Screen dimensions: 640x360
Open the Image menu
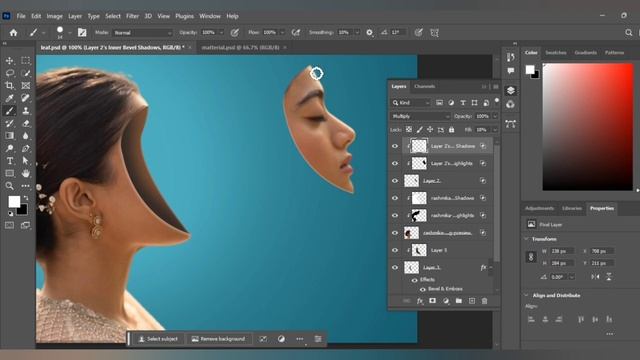pyautogui.click(x=54, y=16)
